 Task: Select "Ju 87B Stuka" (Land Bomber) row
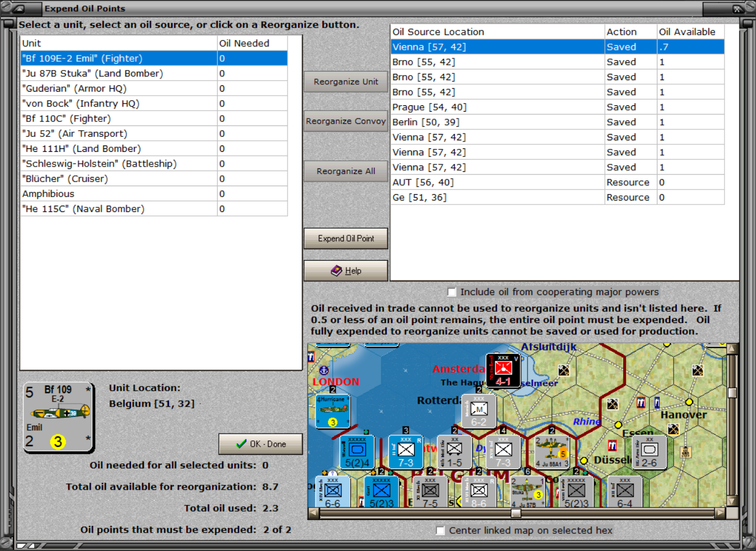pyautogui.click(x=153, y=73)
